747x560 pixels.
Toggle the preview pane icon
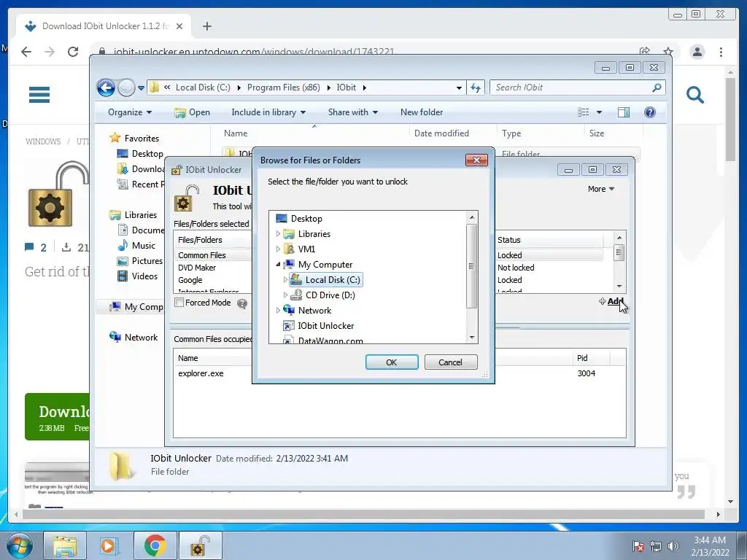[x=623, y=112]
